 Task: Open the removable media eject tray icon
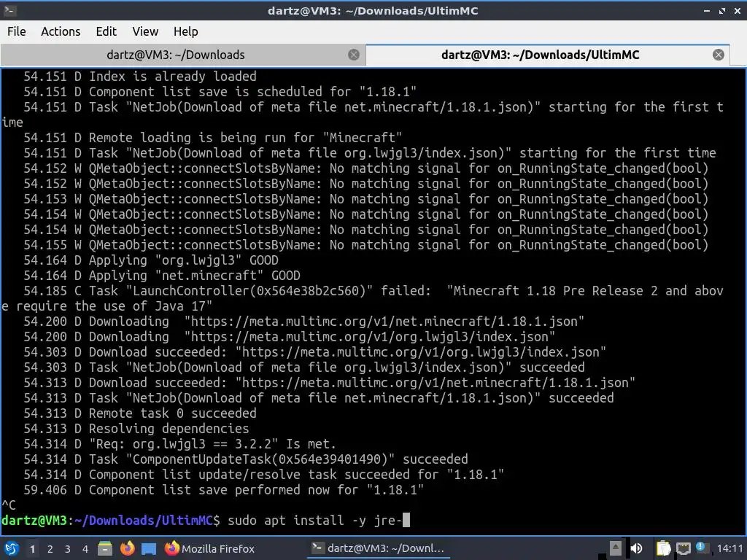615,548
